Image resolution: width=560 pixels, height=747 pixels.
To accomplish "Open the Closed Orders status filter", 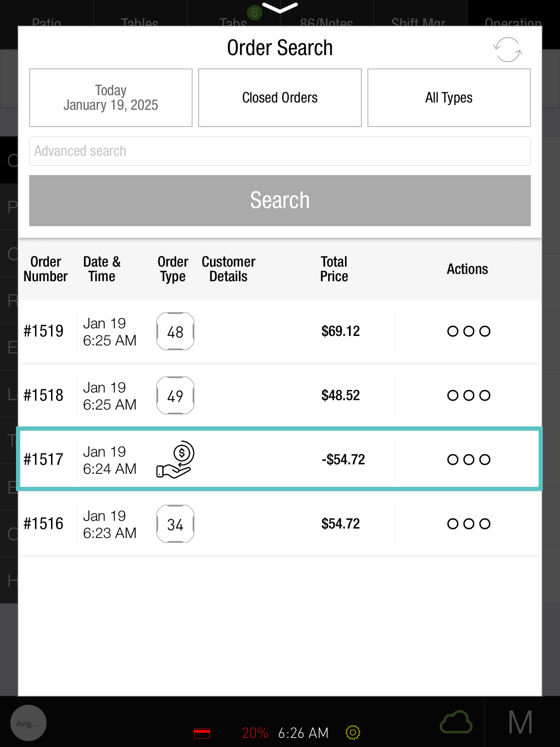I will pyautogui.click(x=280, y=97).
